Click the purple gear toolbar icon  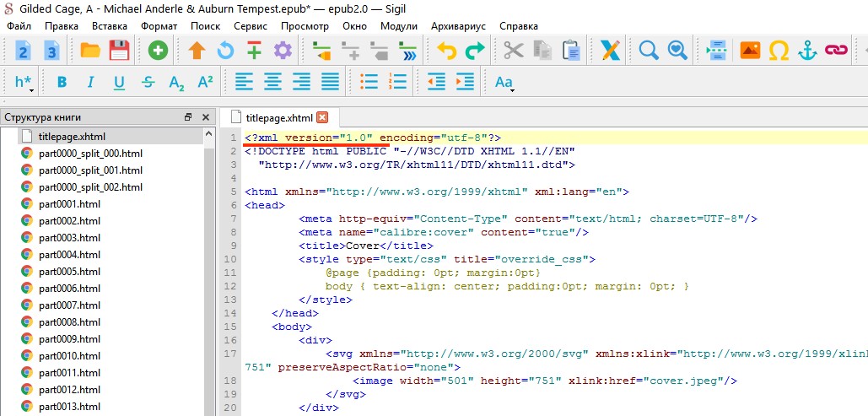point(283,51)
